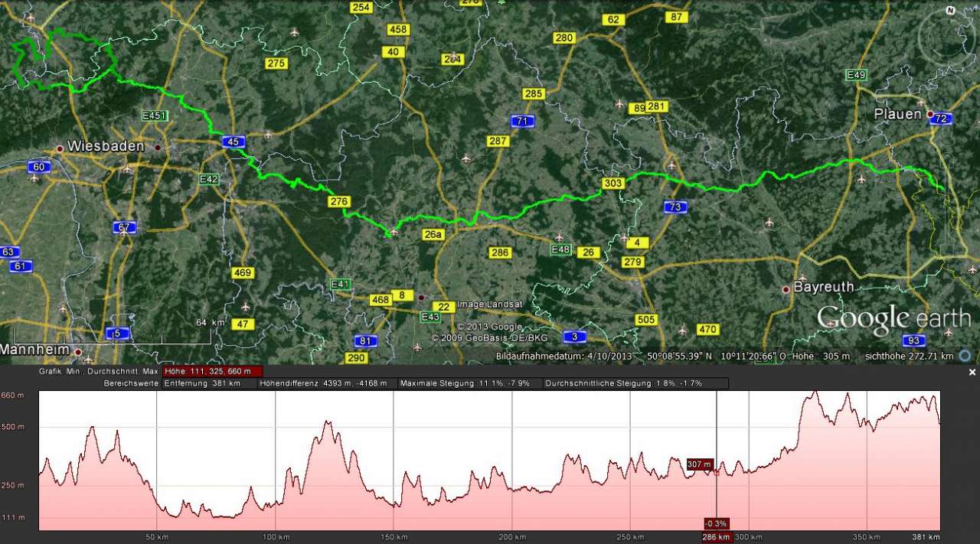The width and height of the screenshot is (980, 544).
Task: Click the 64 km scale bar
Action: (x=113, y=334)
